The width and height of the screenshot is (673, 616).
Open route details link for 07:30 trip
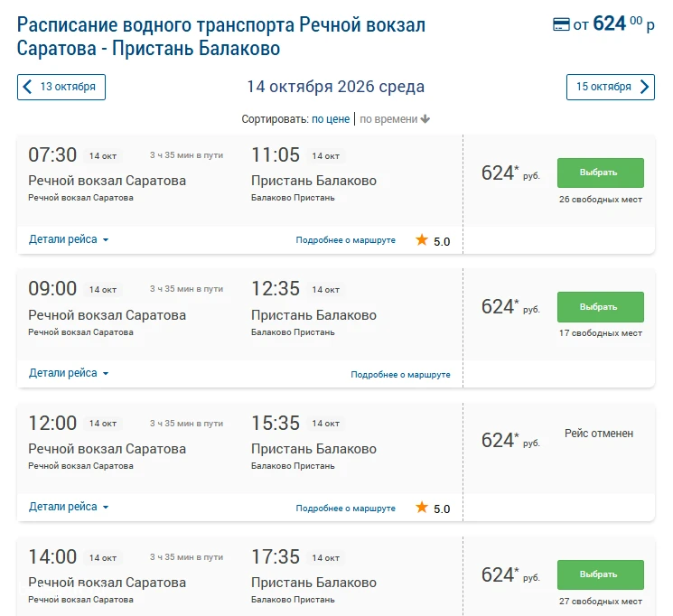tap(345, 240)
